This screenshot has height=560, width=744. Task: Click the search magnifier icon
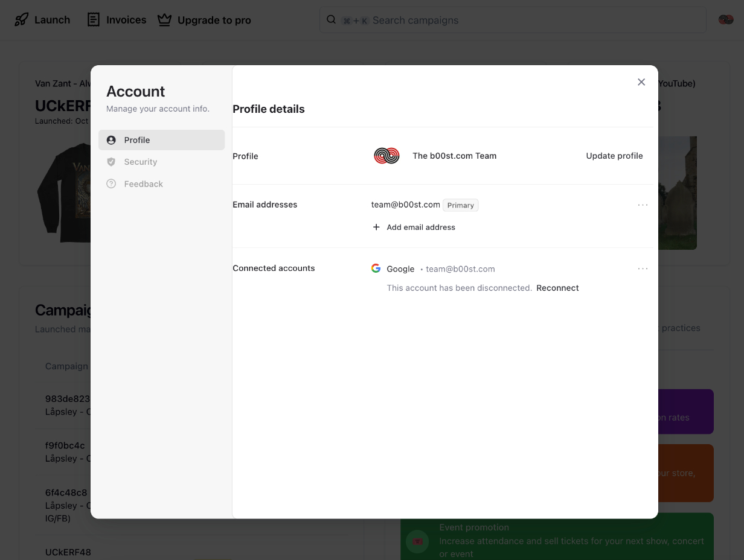331,19
